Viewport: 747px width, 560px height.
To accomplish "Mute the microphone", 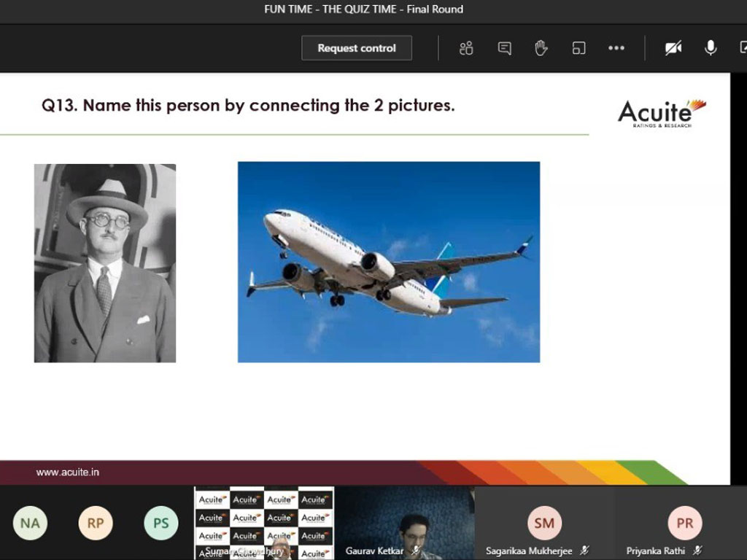I will click(x=710, y=48).
